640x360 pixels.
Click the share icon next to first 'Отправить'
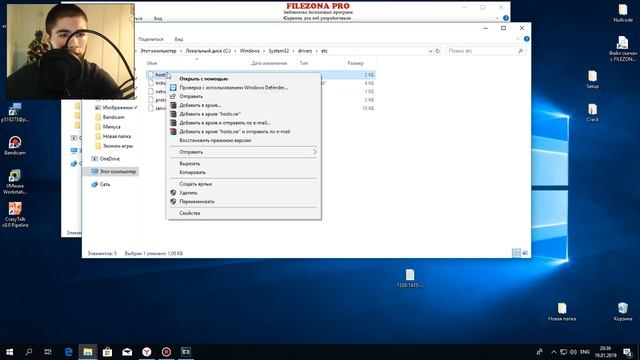[173, 96]
